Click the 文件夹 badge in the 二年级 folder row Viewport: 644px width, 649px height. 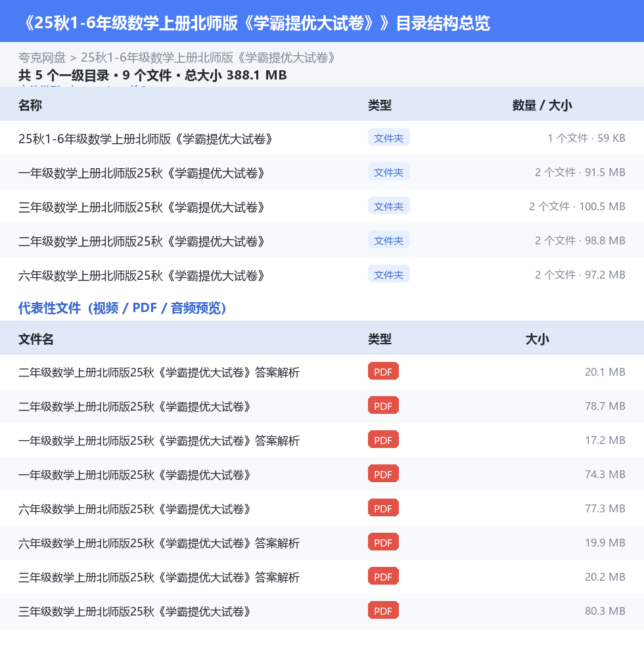389,240
